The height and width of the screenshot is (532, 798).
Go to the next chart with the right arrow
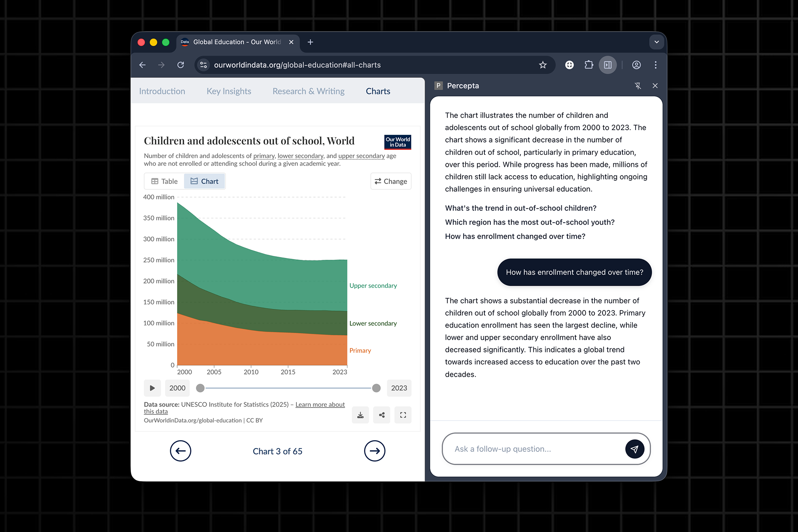[374, 451]
